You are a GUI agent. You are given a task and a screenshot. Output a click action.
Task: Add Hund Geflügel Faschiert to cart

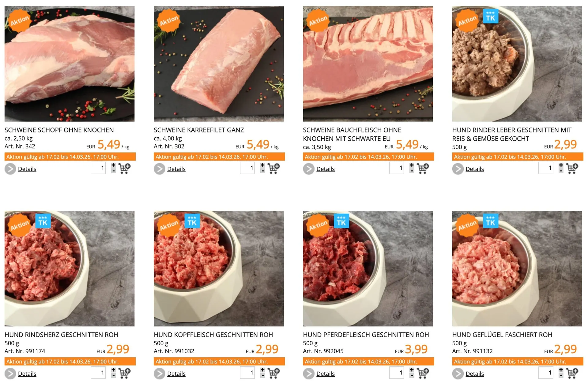click(x=572, y=373)
